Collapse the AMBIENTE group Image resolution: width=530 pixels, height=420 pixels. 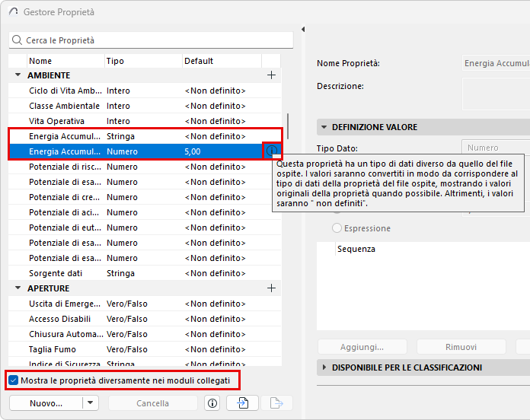18,75
